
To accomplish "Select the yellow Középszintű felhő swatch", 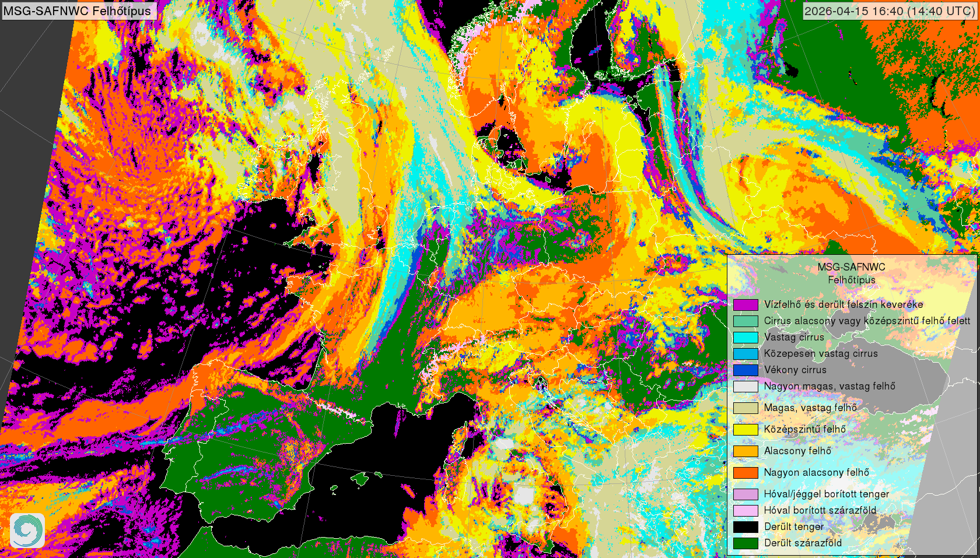I will 745,430.
